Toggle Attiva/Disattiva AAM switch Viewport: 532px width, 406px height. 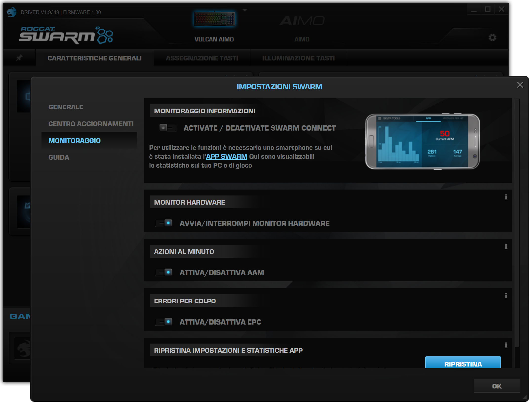click(x=164, y=273)
